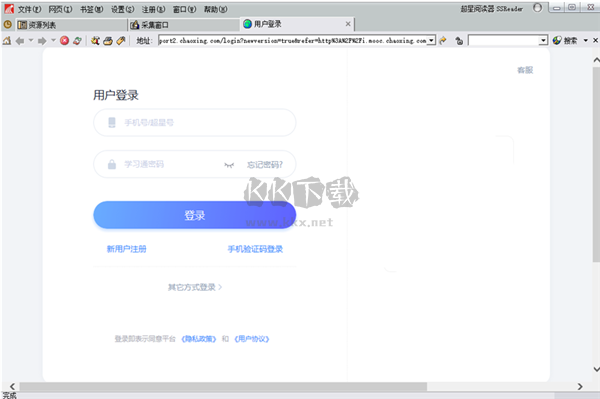Select the 用户登录 tab
This screenshot has height=399, width=600.
pyautogui.click(x=297, y=24)
